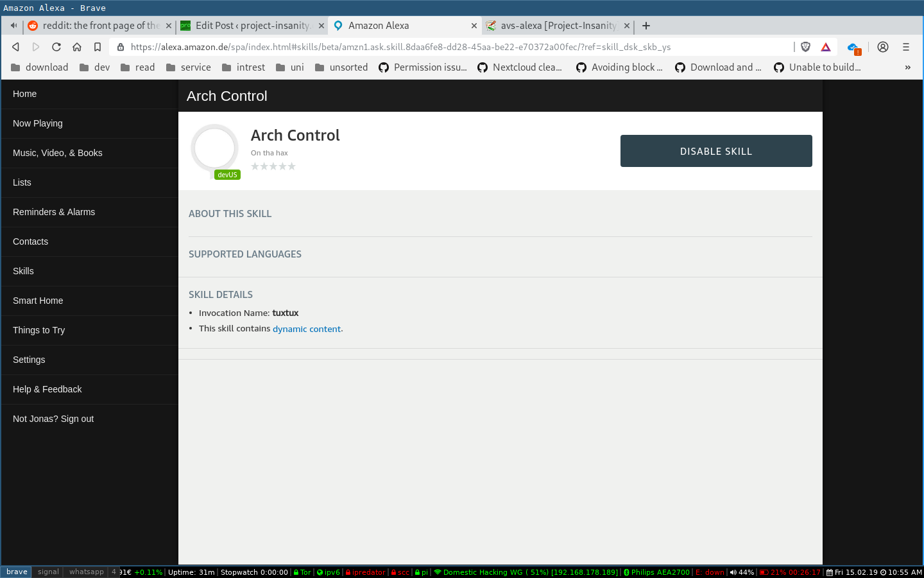Open Download and... GitHub bookmark

coord(718,67)
